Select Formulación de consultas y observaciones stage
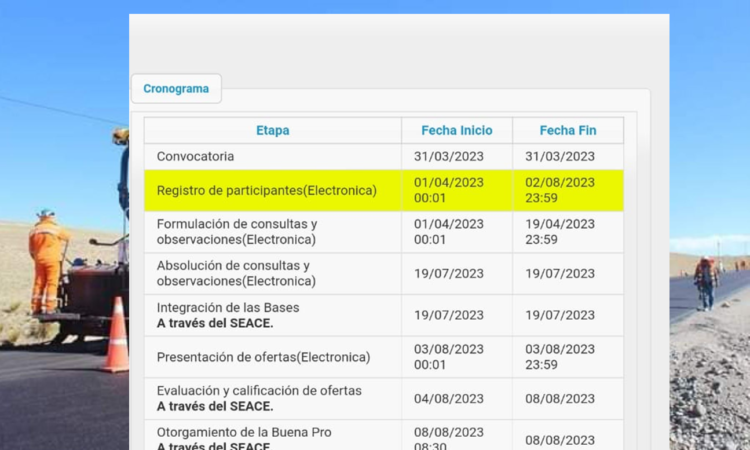 click(x=237, y=231)
